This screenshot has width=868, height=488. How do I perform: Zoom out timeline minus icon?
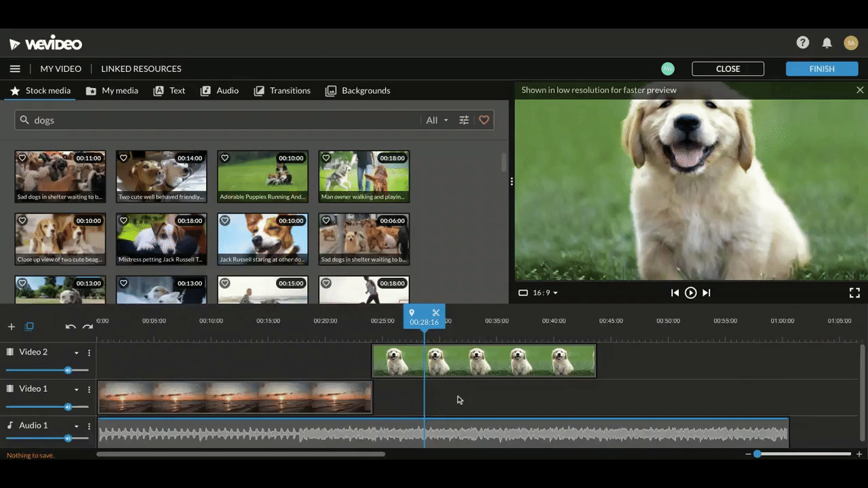coord(748,454)
